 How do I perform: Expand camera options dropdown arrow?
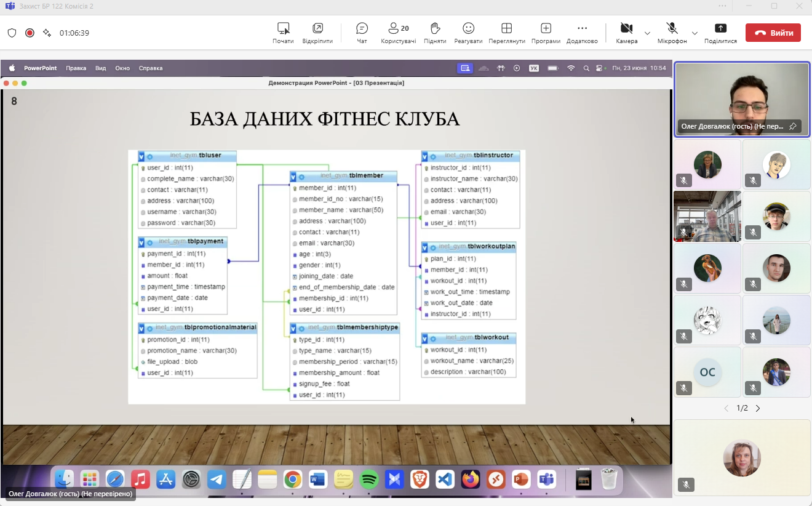647,33
